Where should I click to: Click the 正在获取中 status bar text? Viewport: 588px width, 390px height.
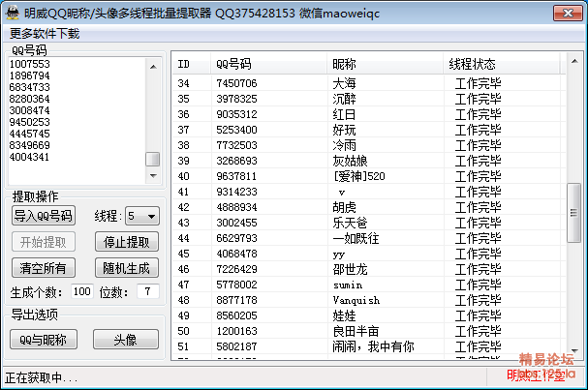pyautogui.click(x=42, y=377)
